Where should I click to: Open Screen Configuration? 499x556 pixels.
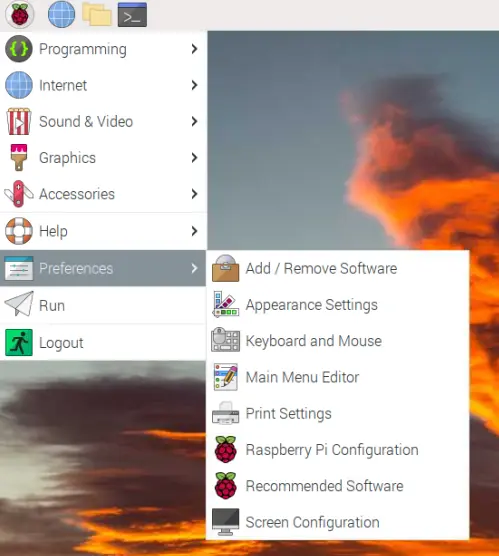tap(338, 522)
